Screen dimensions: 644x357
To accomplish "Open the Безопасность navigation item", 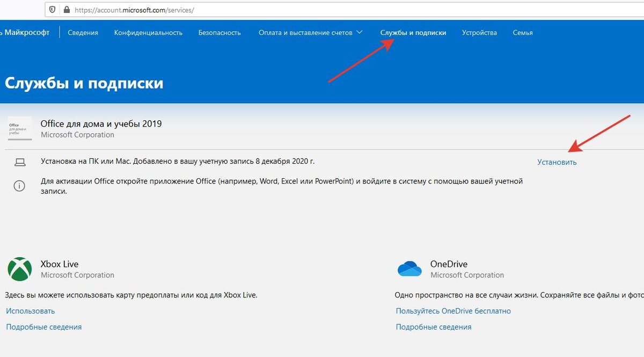I will [x=219, y=33].
